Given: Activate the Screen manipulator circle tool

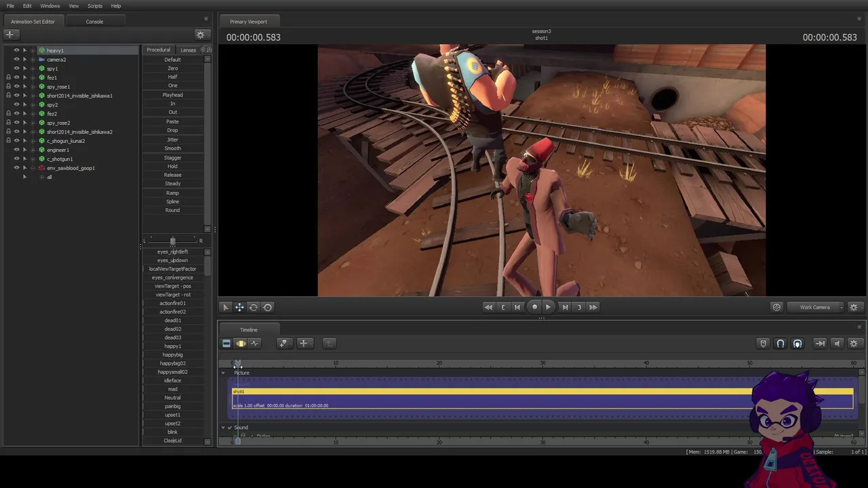Looking at the screenshot, I should 268,307.
